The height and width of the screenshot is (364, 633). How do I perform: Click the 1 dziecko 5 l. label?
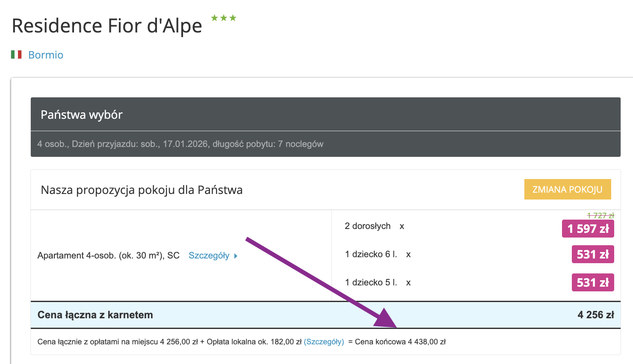(371, 282)
